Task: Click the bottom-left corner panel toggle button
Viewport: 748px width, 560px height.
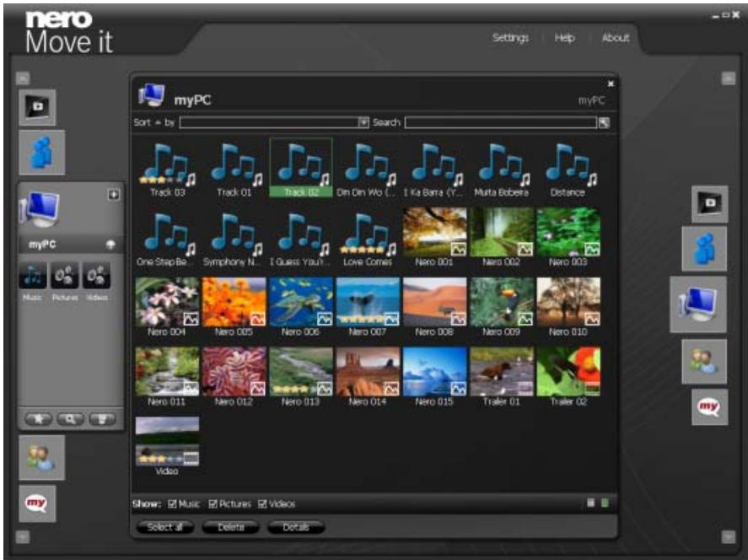Action: [23, 537]
